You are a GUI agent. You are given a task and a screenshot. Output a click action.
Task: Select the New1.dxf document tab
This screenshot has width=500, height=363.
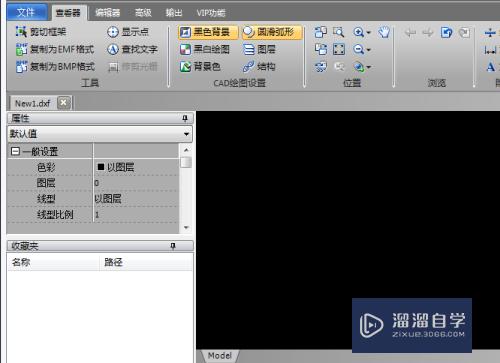click(x=32, y=103)
